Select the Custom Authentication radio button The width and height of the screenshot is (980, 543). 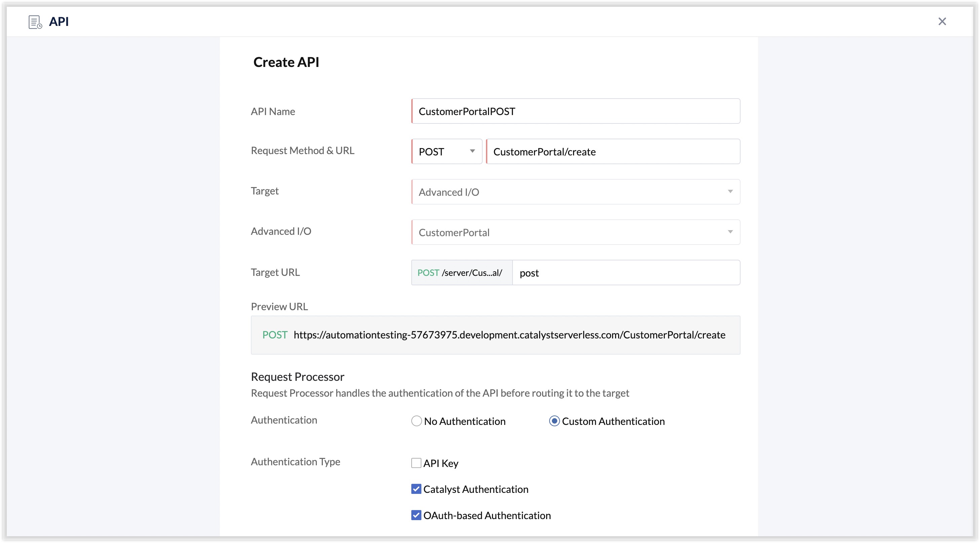click(554, 421)
